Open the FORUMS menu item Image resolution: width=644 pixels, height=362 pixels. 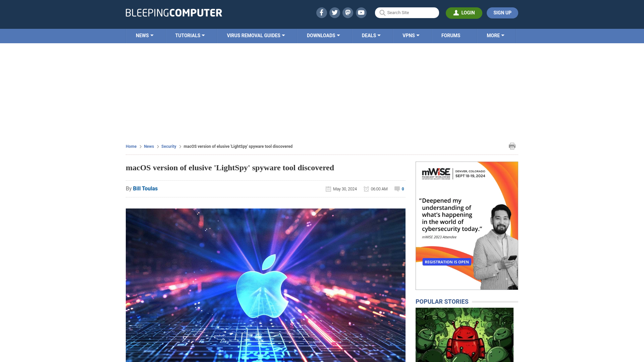point(451,35)
